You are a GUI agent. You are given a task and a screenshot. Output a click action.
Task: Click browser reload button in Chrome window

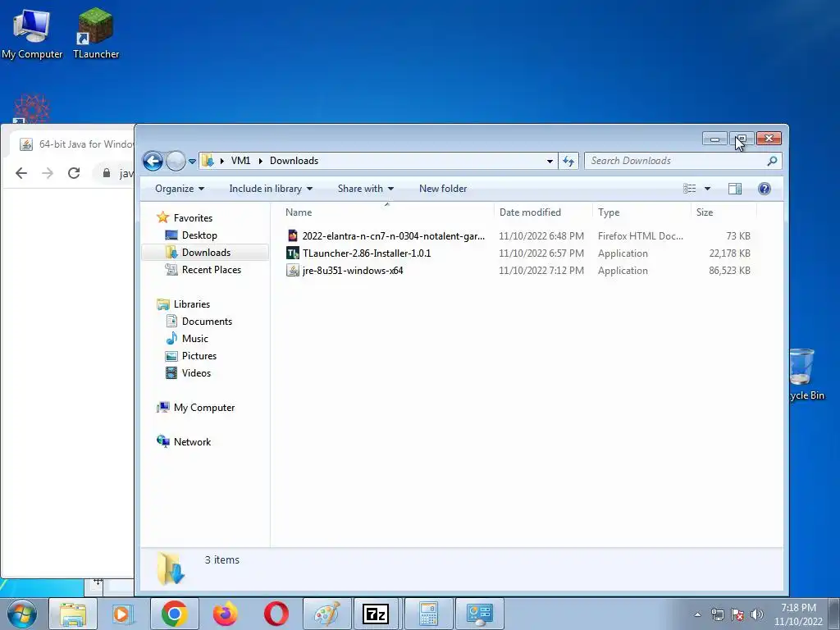(74, 173)
